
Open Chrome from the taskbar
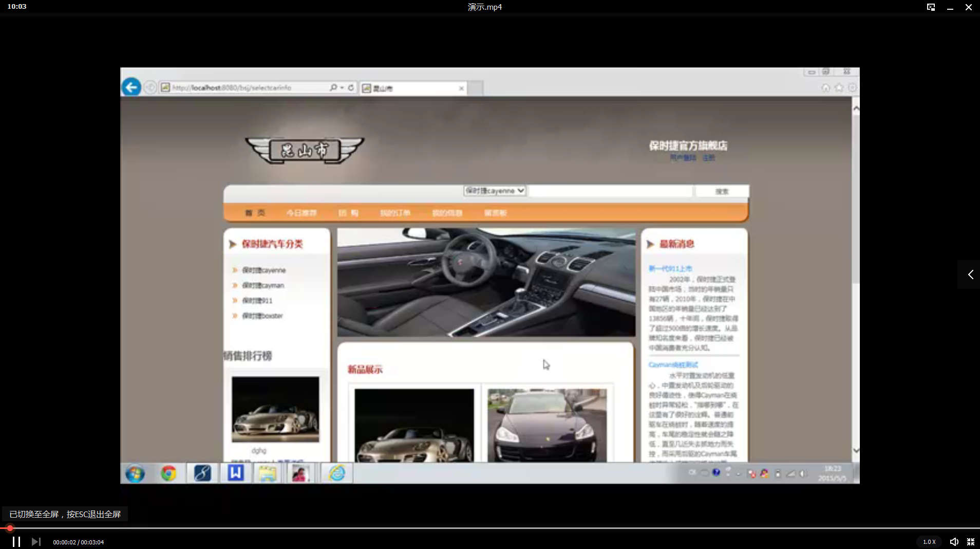168,473
